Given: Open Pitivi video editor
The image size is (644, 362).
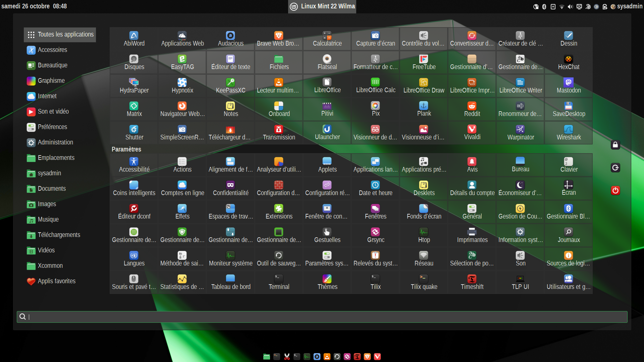Looking at the screenshot, I should 327,109.
